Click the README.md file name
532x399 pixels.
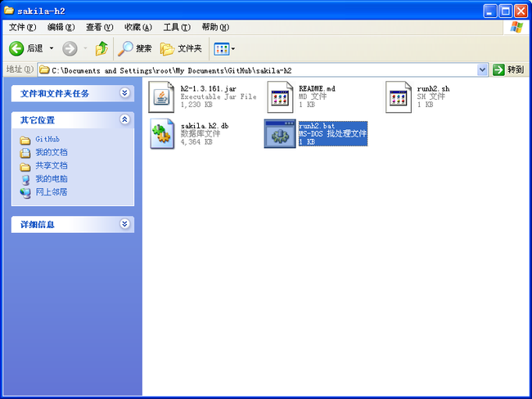(x=317, y=89)
